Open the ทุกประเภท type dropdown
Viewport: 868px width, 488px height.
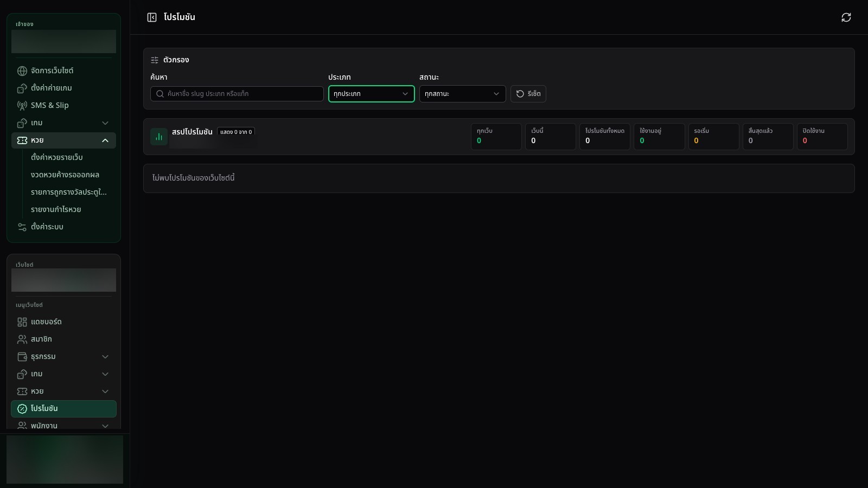point(372,94)
